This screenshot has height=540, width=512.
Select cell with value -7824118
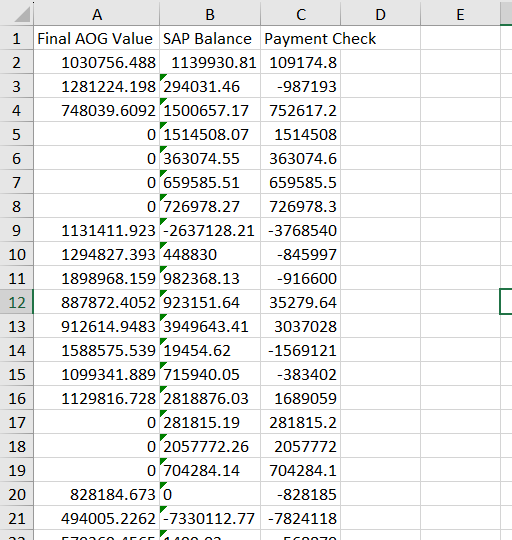301,518
